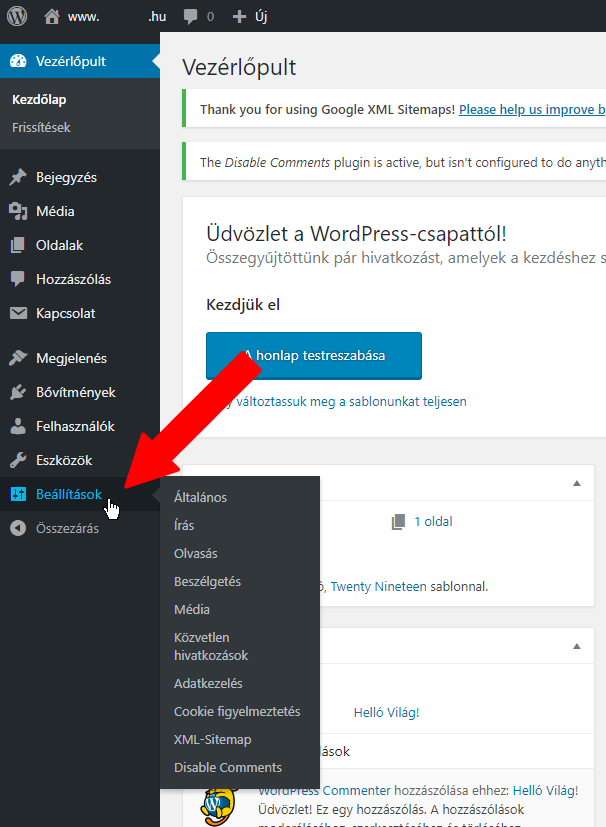Click the Felhasználók user icon
The height and width of the screenshot is (827, 606).
pyautogui.click(x=18, y=426)
